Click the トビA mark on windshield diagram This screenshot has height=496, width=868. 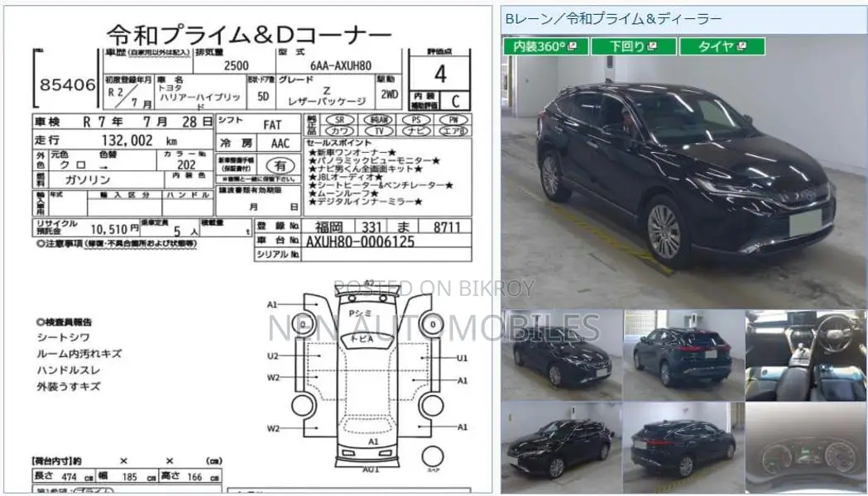[362, 339]
